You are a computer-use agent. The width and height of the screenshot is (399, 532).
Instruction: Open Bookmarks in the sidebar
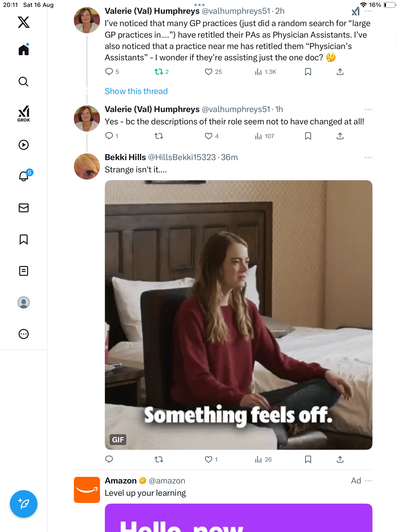24,239
